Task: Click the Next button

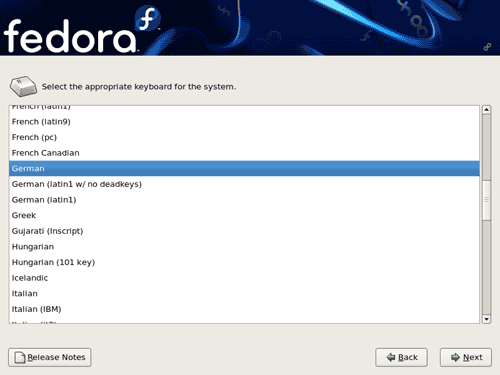Action: (466, 357)
